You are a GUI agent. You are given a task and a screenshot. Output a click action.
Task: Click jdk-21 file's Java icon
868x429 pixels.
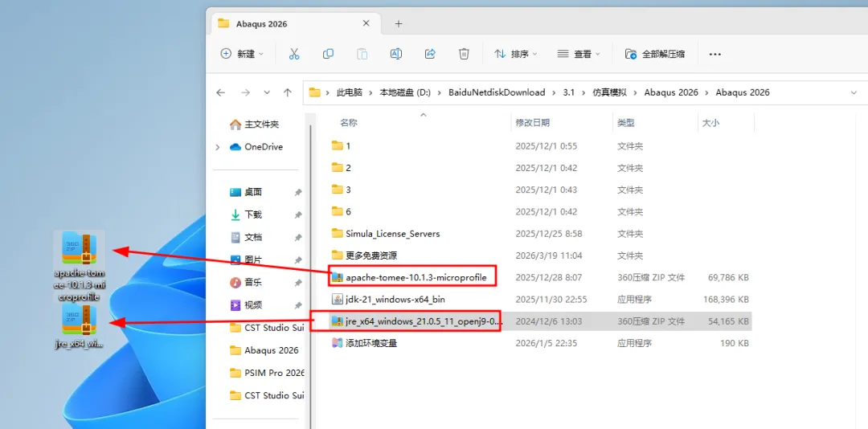point(337,300)
